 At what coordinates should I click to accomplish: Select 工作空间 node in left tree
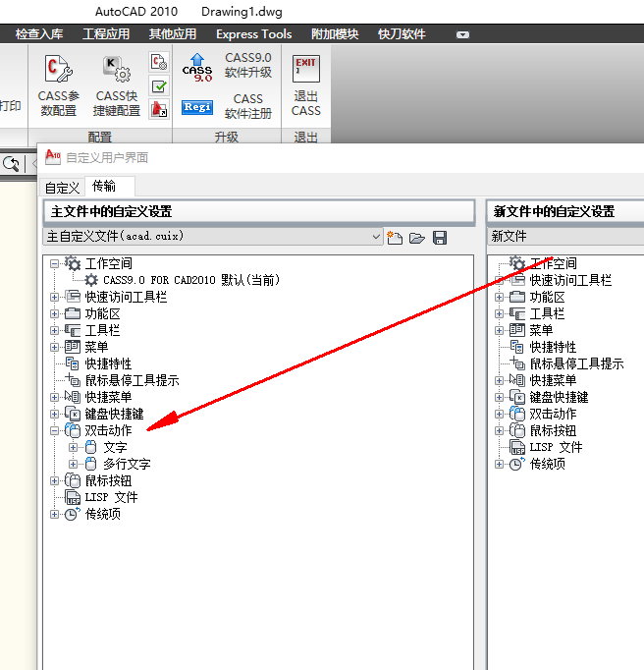pos(108,263)
